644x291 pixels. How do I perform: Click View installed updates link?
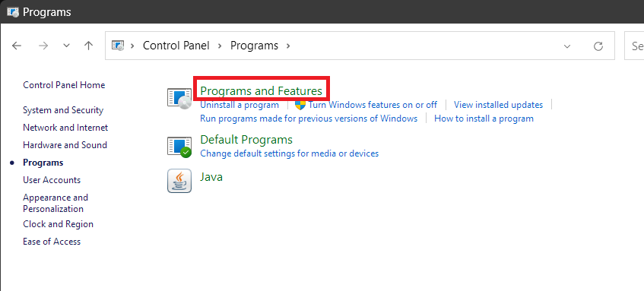click(x=498, y=105)
